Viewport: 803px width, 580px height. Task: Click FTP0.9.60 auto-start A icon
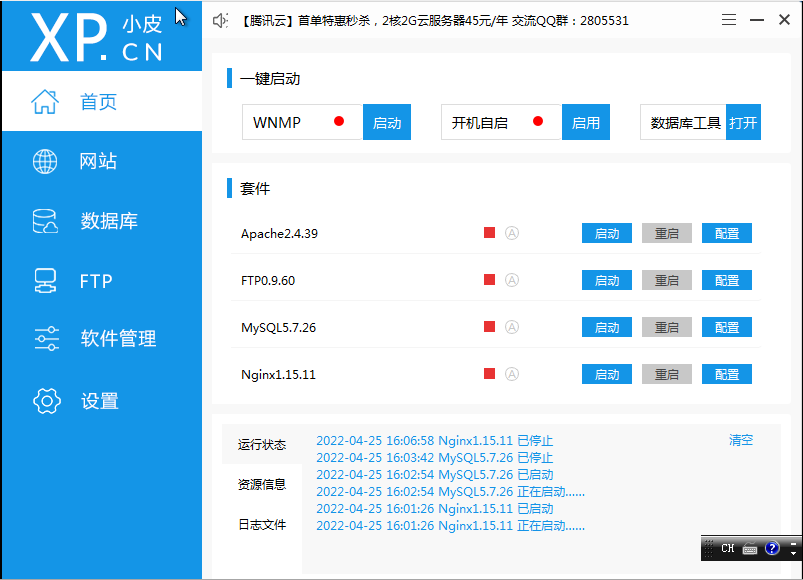coord(512,280)
